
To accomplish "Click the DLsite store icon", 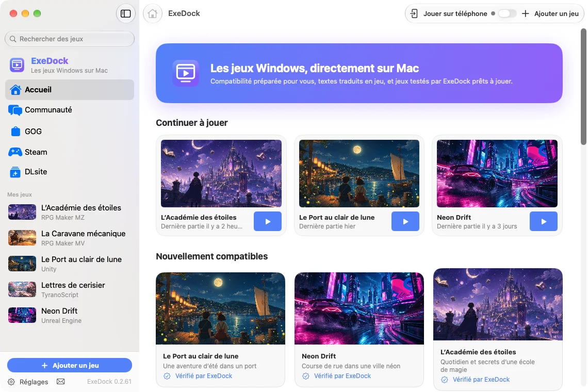I will coord(15,172).
